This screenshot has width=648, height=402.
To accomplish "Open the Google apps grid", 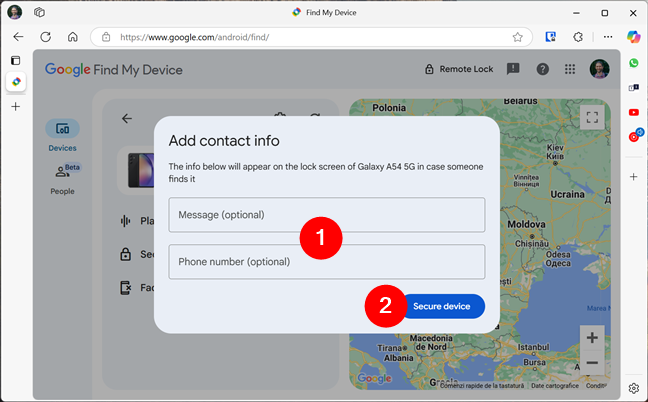I will pyautogui.click(x=570, y=69).
